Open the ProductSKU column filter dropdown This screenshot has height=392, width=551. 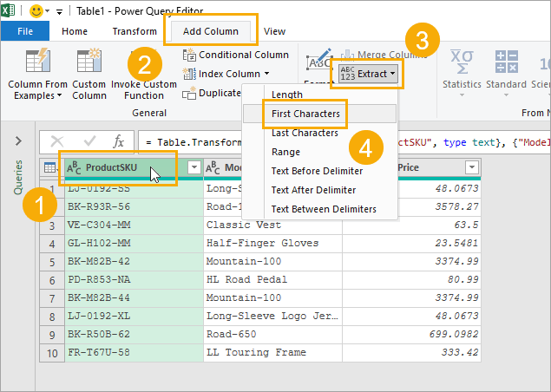tap(194, 167)
